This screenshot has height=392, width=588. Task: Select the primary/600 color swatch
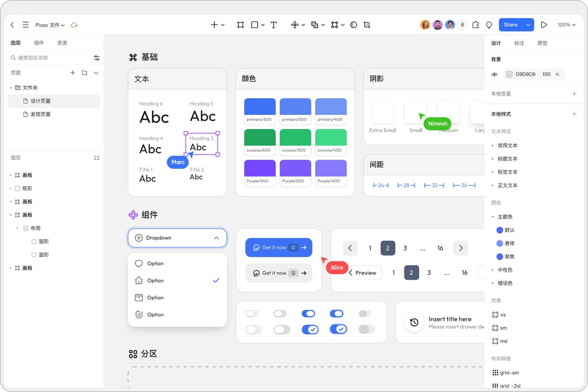click(260, 111)
